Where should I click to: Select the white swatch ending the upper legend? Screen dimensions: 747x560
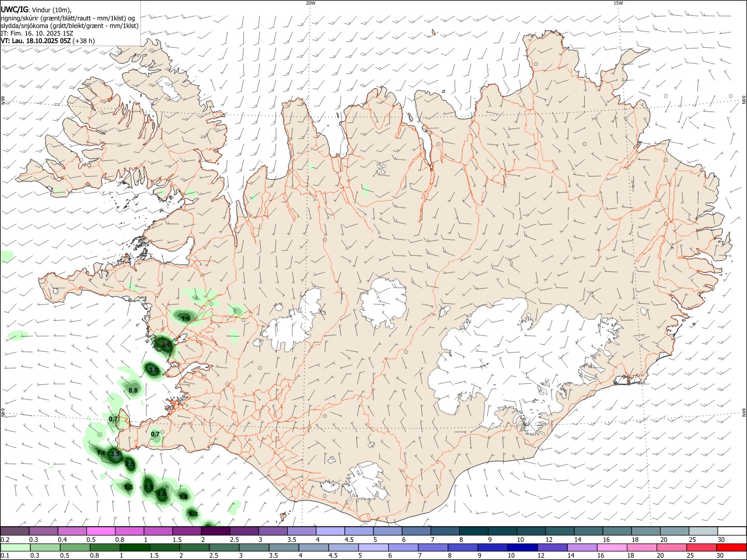click(732, 531)
